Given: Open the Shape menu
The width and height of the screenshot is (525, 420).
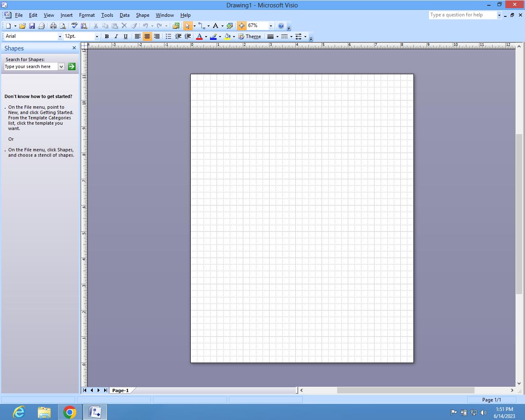Looking at the screenshot, I should coord(142,15).
